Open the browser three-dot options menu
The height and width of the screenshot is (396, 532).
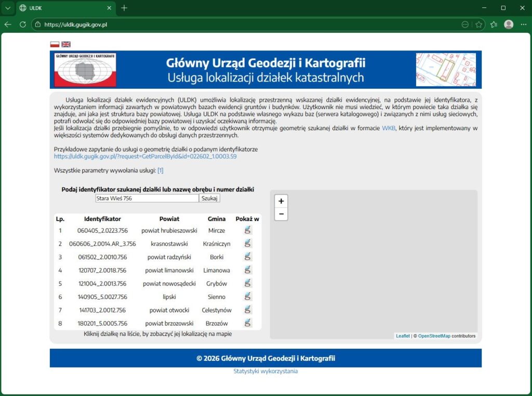coord(524,24)
